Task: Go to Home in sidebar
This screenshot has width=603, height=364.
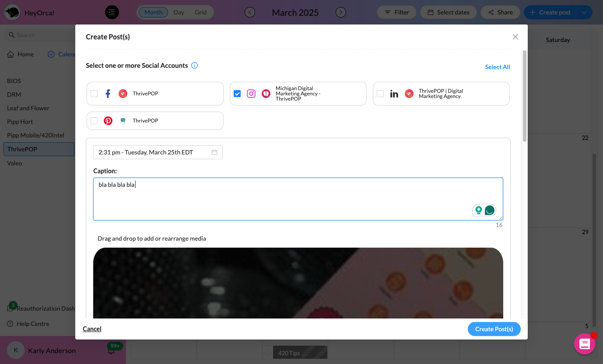Action: [21, 54]
